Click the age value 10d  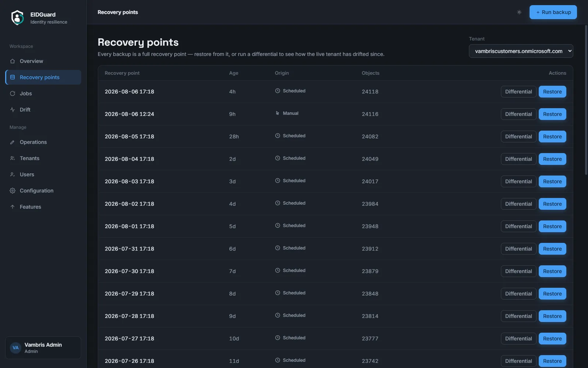(x=234, y=339)
